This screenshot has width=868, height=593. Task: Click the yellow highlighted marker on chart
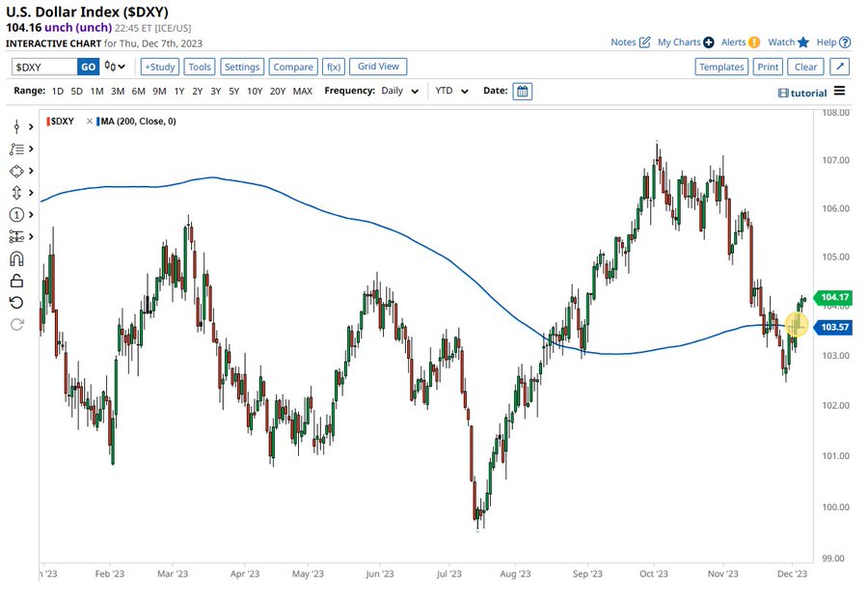click(797, 326)
